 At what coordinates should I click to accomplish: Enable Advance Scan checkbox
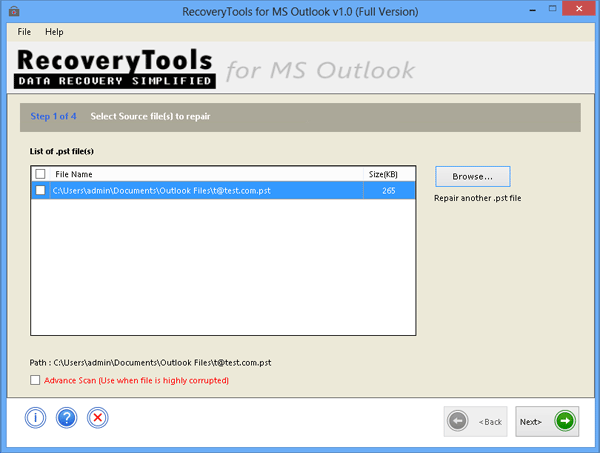tap(35, 380)
